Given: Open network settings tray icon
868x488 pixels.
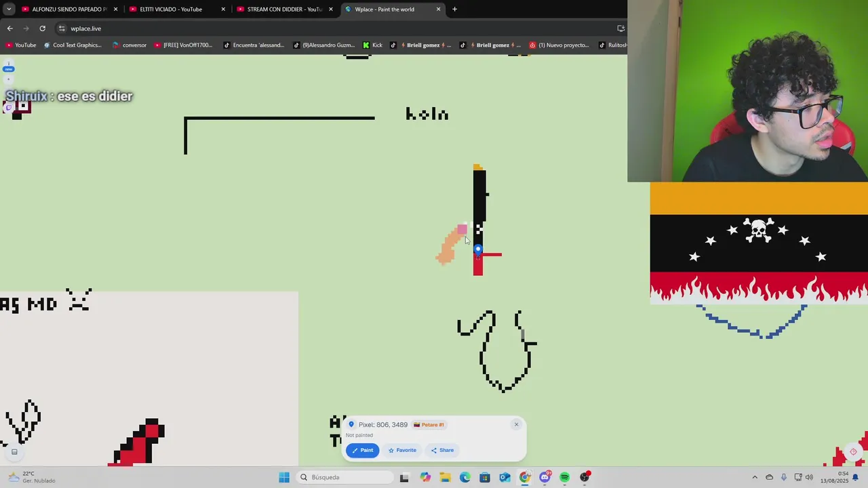Looking at the screenshot, I should 797,477.
